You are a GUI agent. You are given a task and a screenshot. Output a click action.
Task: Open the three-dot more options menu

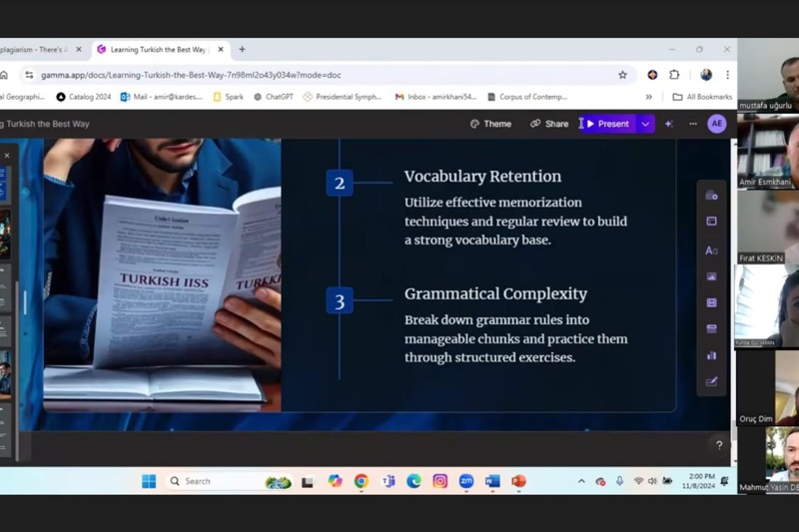tap(693, 124)
